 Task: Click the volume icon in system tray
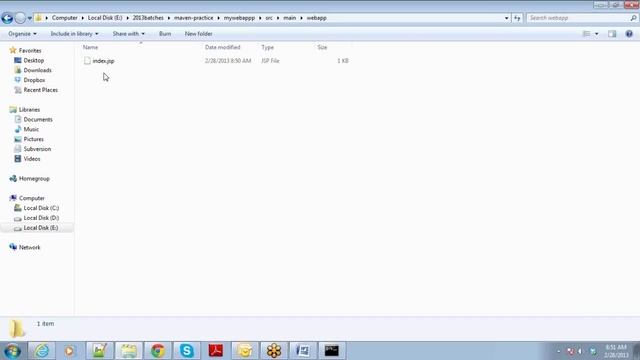(x=580, y=351)
